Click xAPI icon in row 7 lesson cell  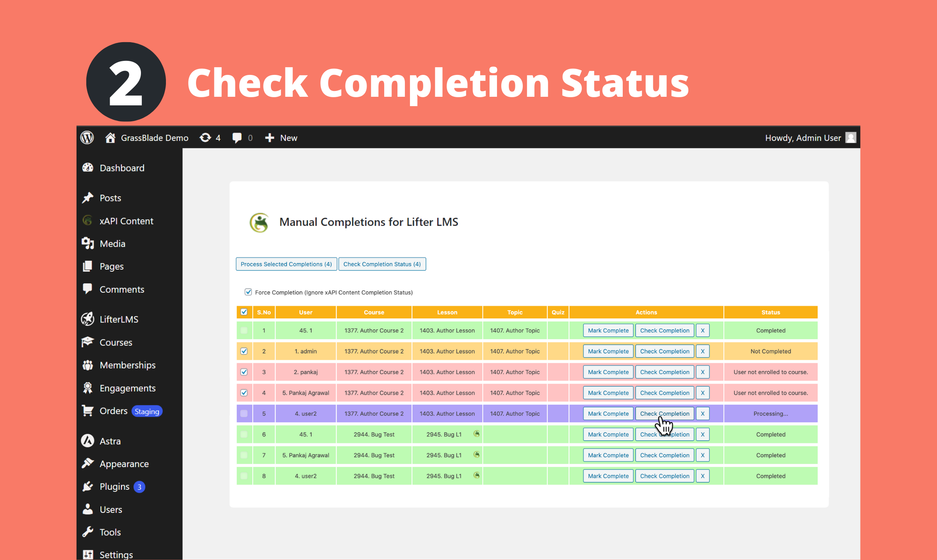point(476,454)
